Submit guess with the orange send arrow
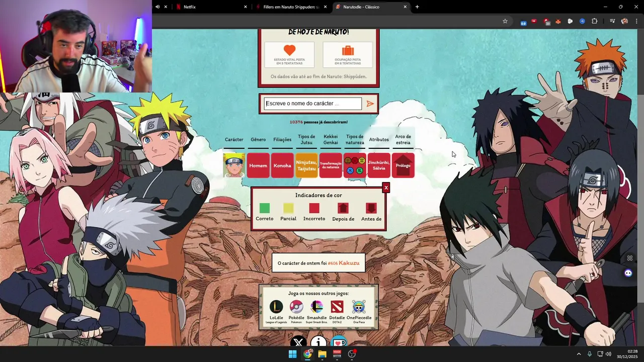This screenshot has width=644, height=362. click(x=370, y=104)
